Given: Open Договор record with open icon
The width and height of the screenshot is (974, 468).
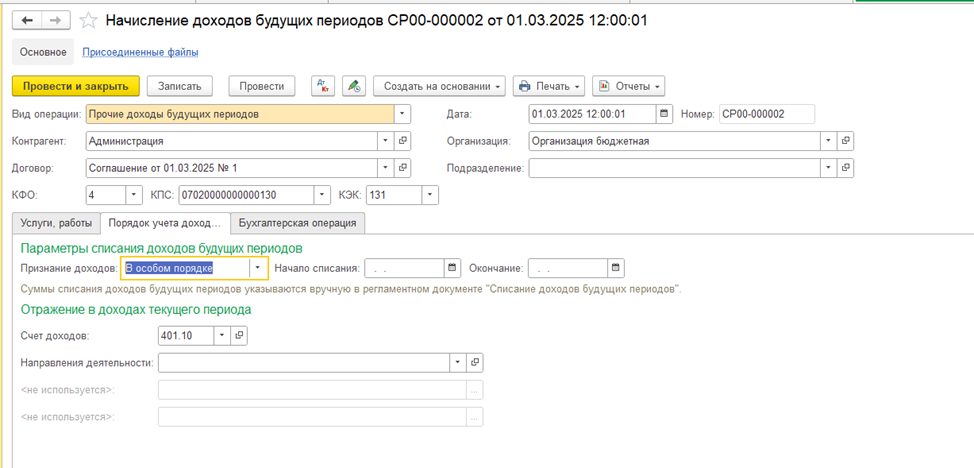Looking at the screenshot, I should [x=403, y=168].
